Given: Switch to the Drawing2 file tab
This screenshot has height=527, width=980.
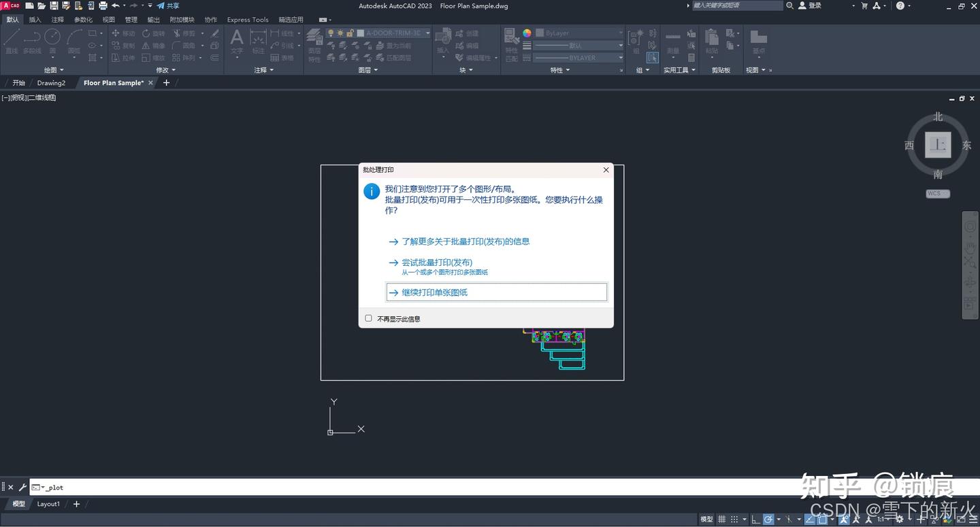Looking at the screenshot, I should [x=51, y=82].
